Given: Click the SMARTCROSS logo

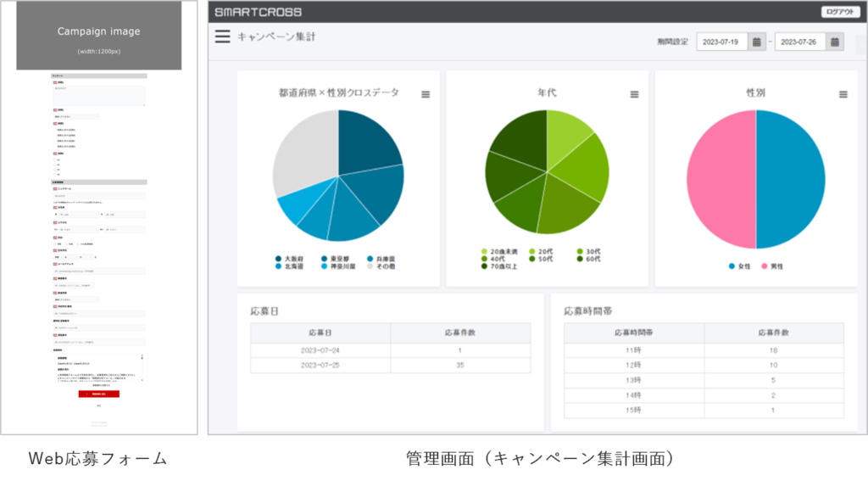Looking at the screenshot, I should pos(258,12).
